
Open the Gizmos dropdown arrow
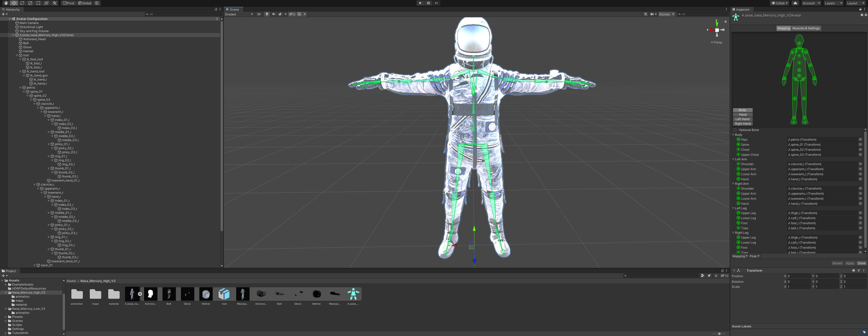coord(673,14)
